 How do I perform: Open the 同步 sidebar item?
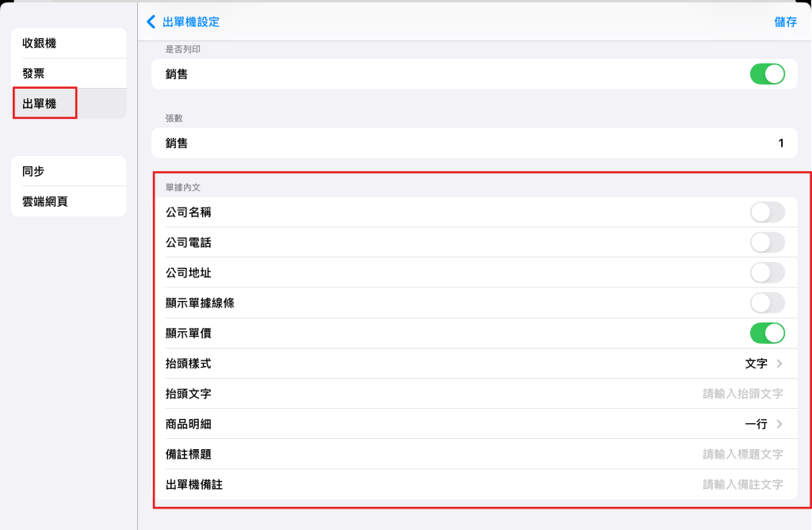(68, 171)
